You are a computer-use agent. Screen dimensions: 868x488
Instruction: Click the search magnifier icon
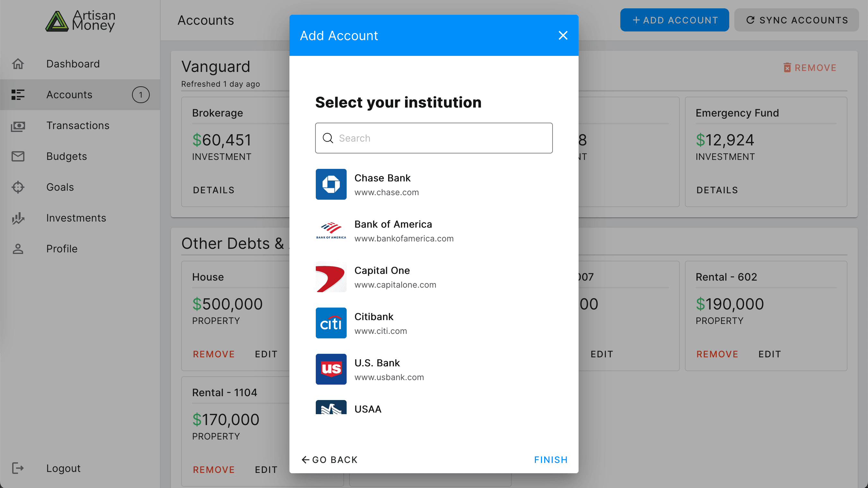pos(328,138)
